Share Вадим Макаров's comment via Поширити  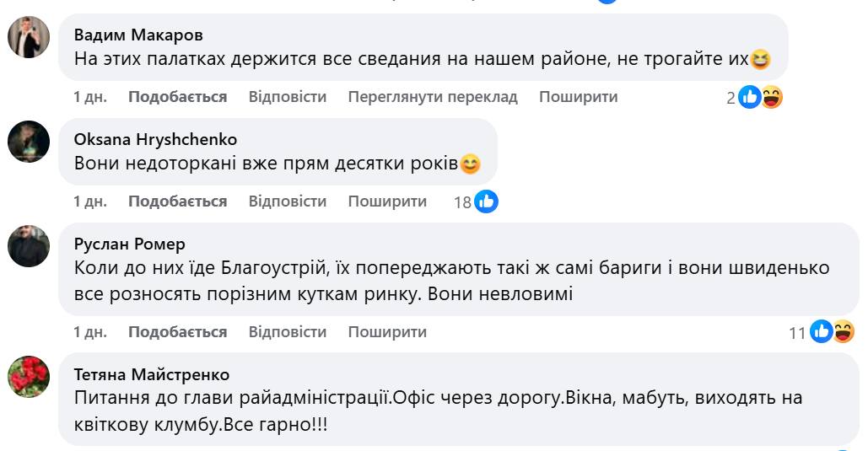point(579,97)
